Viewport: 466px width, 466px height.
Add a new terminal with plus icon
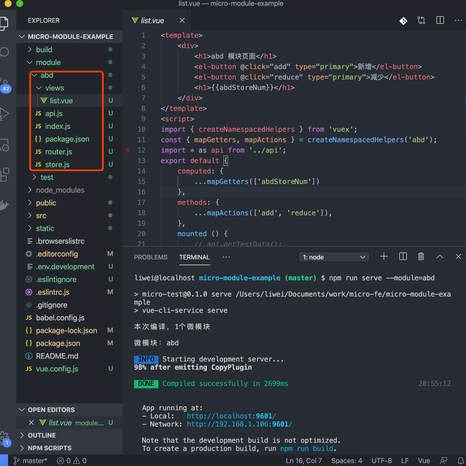[x=384, y=256]
